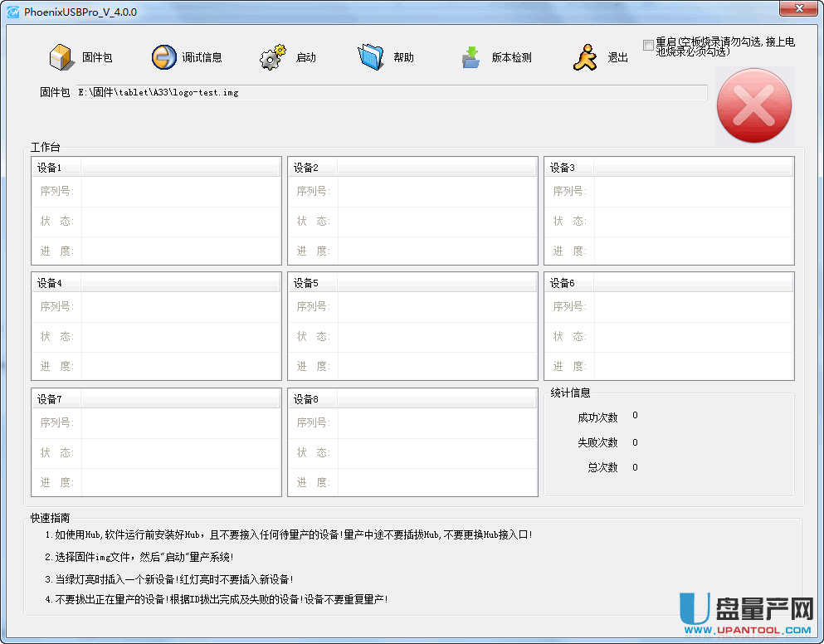Select the 设备4 panel header

tap(156, 283)
